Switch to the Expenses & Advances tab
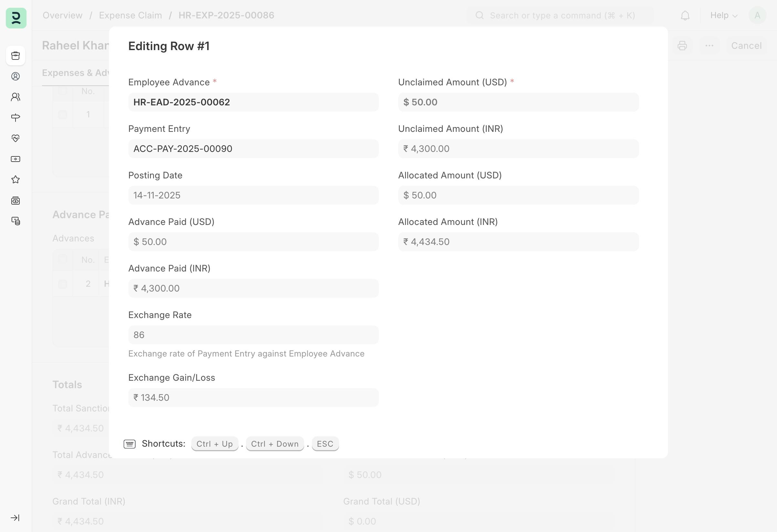777x532 pixels. [x=76, y=73]
